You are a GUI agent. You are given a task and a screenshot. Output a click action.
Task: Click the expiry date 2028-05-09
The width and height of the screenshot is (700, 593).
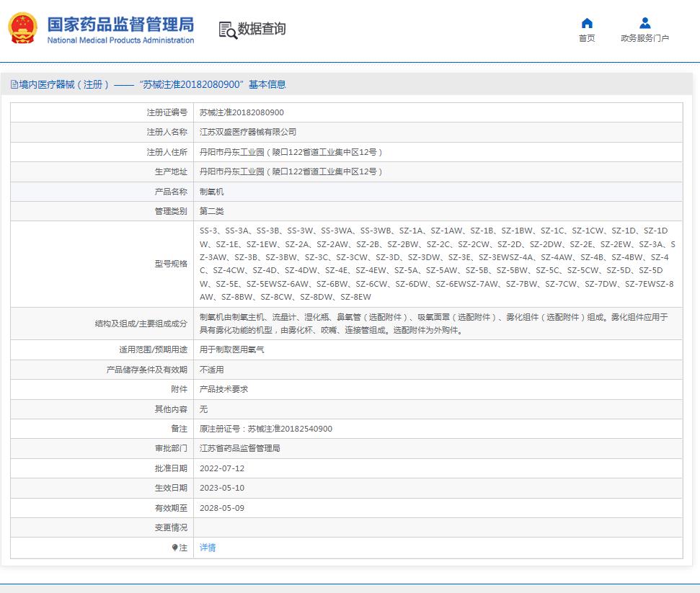point(222,508)
